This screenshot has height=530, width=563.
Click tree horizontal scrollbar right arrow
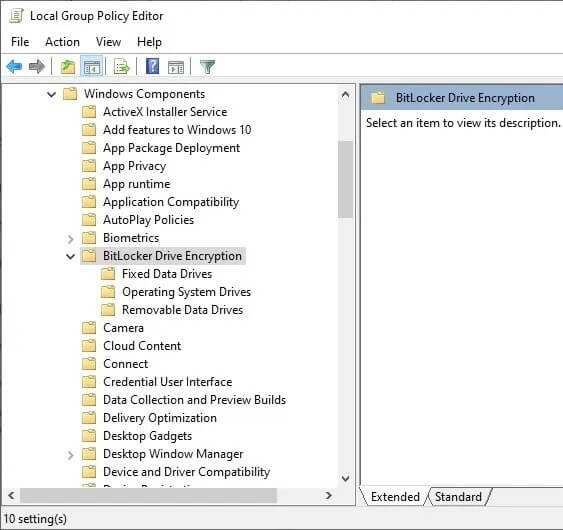(329, 496)
